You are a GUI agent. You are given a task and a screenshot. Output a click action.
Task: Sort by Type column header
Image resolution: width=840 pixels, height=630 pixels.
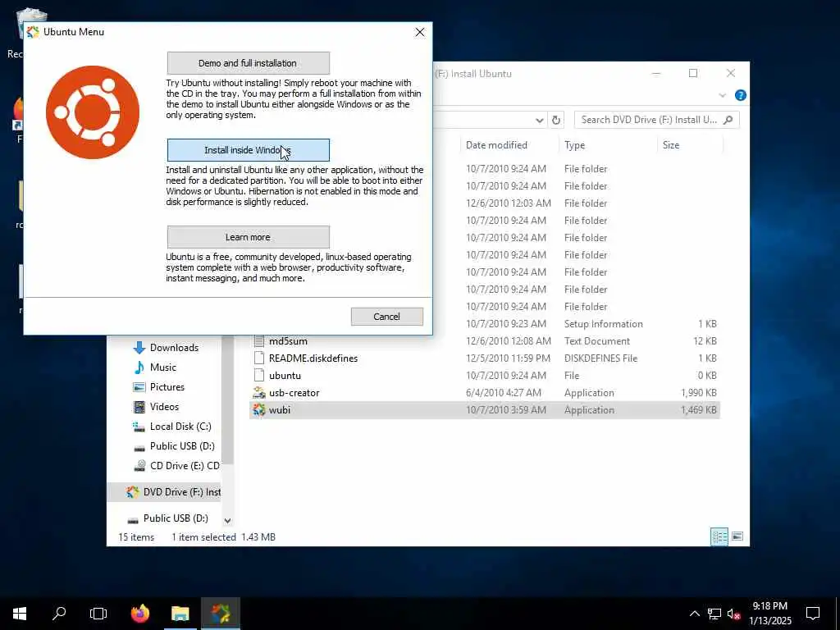coord(574,145)
